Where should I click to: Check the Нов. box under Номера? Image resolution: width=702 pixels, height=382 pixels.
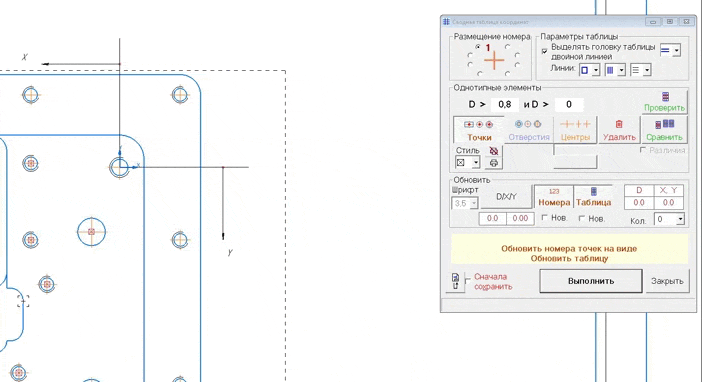[x=544, y=218]
